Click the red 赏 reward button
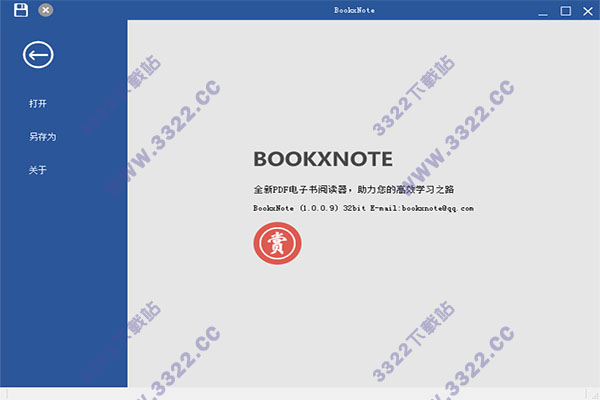Screen dimensions: 600x400 277,243
